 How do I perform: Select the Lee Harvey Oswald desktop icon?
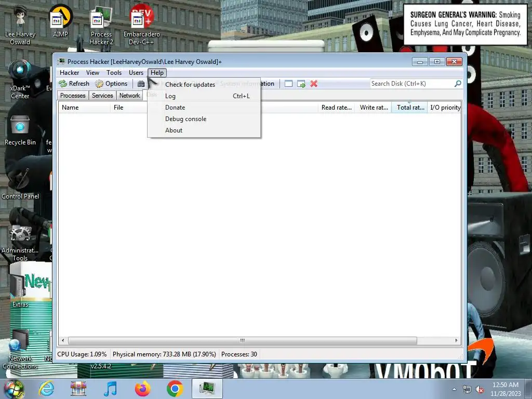pos(20,25)
